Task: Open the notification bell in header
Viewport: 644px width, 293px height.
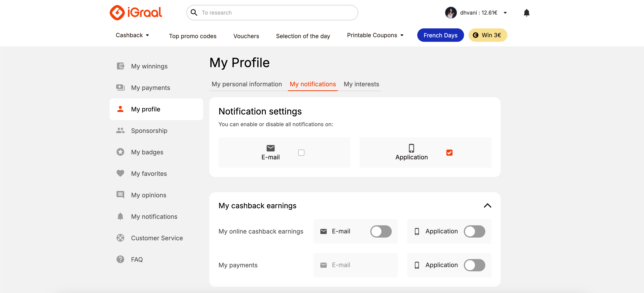Action: coord(526,12)
